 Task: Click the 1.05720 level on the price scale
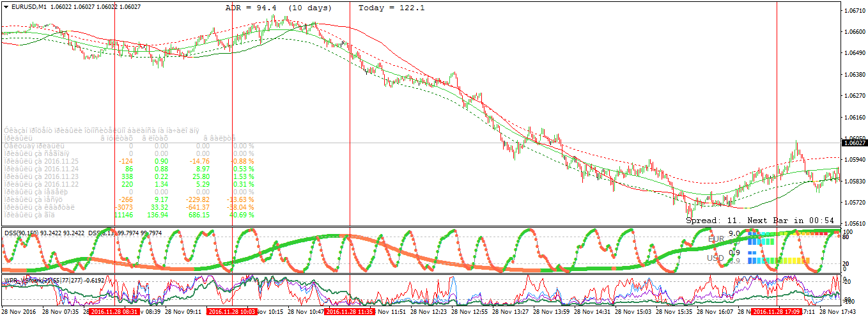(855, 203)
